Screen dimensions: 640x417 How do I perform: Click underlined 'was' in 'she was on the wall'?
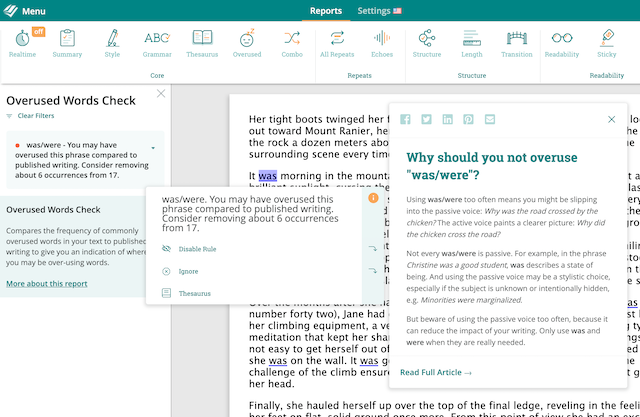coord(278,361)
